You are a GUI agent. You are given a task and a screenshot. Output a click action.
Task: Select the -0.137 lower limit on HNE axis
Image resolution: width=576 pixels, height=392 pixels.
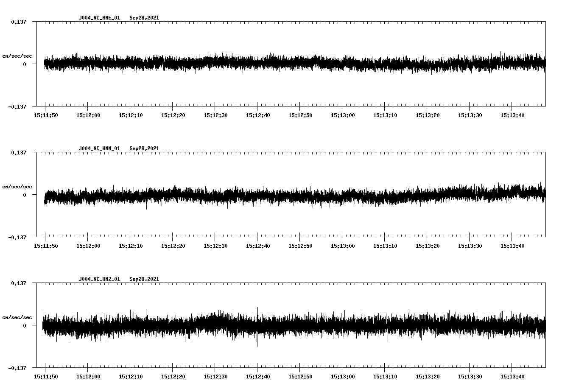(17, 107)
